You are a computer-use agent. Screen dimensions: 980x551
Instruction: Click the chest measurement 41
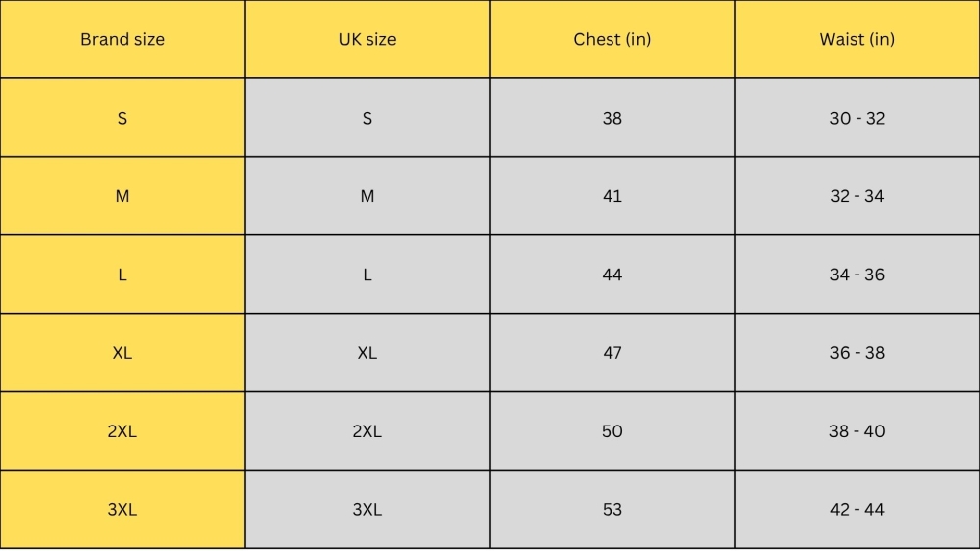point(612,196)
